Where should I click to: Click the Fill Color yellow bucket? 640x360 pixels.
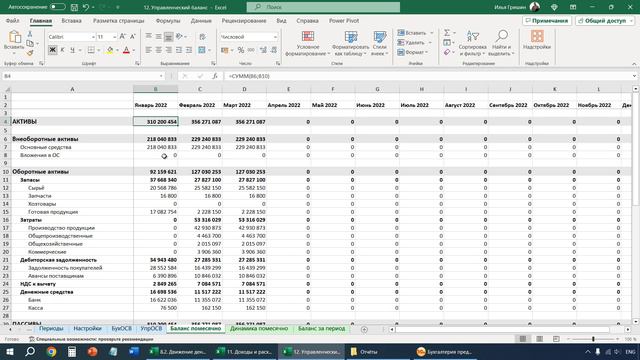coord(110,50)
